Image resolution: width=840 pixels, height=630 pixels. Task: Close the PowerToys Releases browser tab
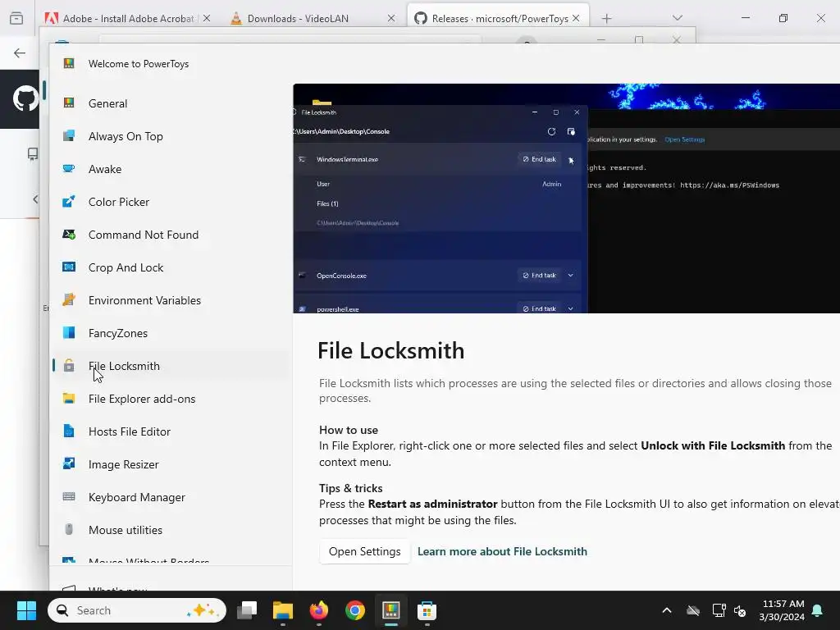tap(576, 18)
